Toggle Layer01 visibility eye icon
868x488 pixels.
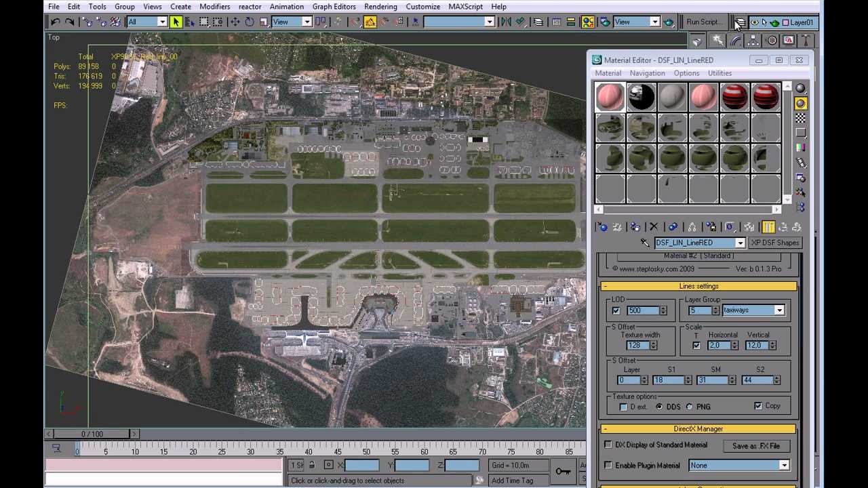tap(754, 22)
